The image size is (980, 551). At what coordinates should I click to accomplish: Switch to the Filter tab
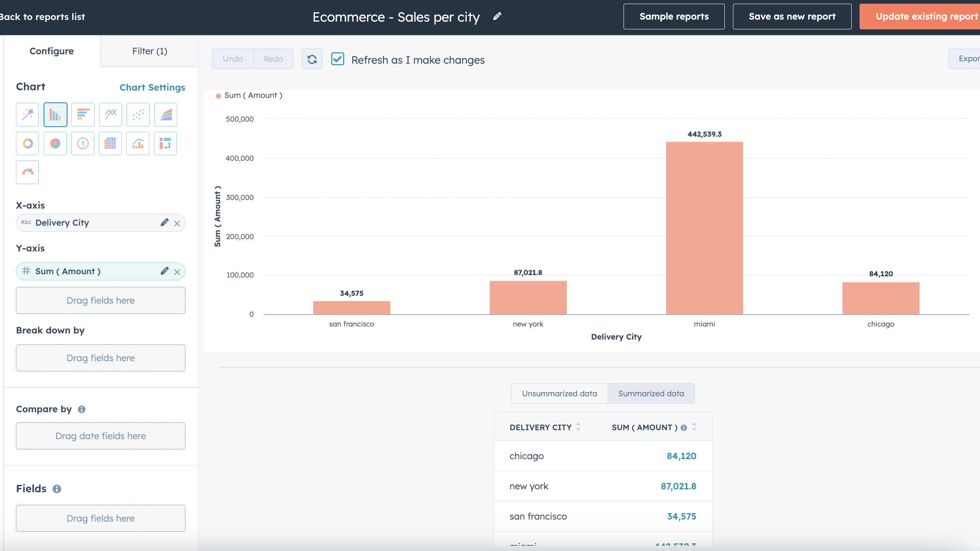tap(149, 51)
